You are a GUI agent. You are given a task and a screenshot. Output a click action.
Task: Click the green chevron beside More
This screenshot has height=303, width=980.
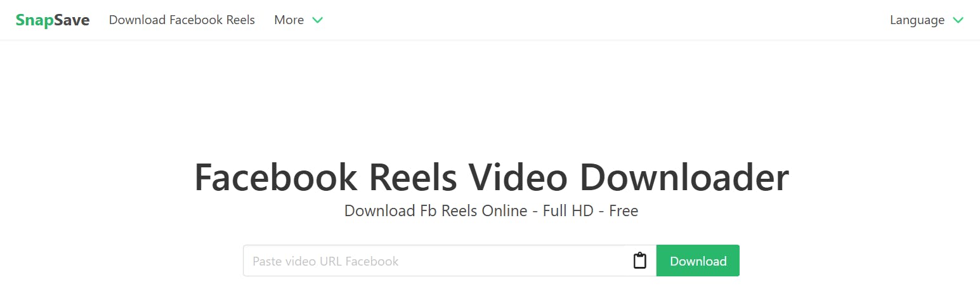coord(317,20)
